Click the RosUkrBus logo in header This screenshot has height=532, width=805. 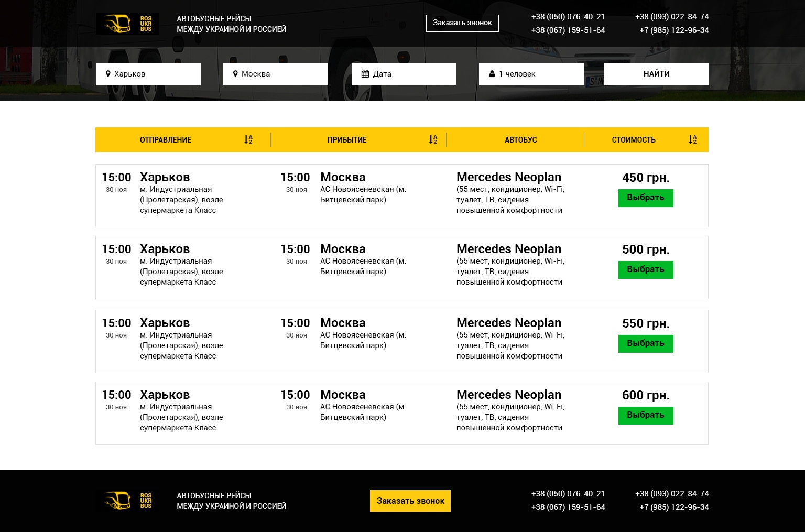tap(127, 24)
